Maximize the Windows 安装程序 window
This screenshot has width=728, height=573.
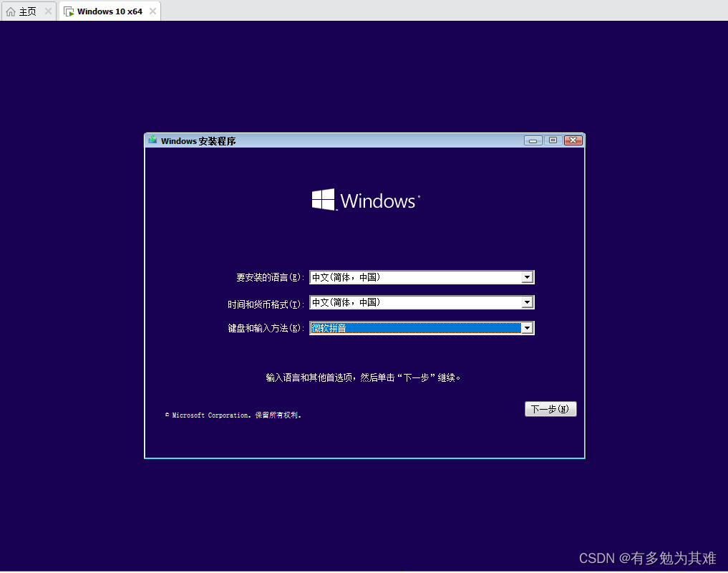pos(553,140)
